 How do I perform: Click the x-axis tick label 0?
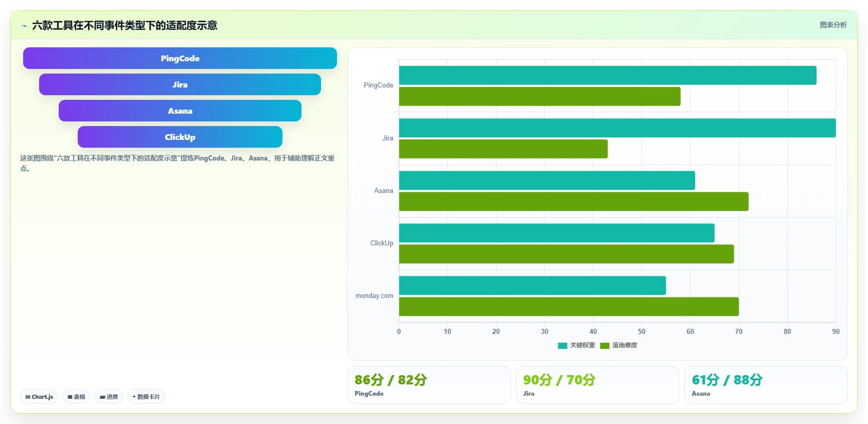pyautogui.click(x=399, y=331)
